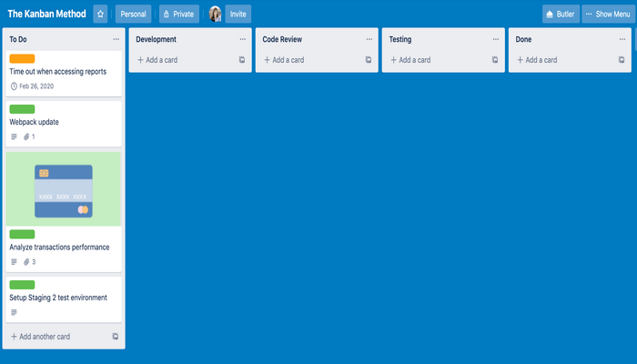The height and width of the screenshot is (364, 637).
Task: Open To Do list actions menu
Action: point(116,40)
